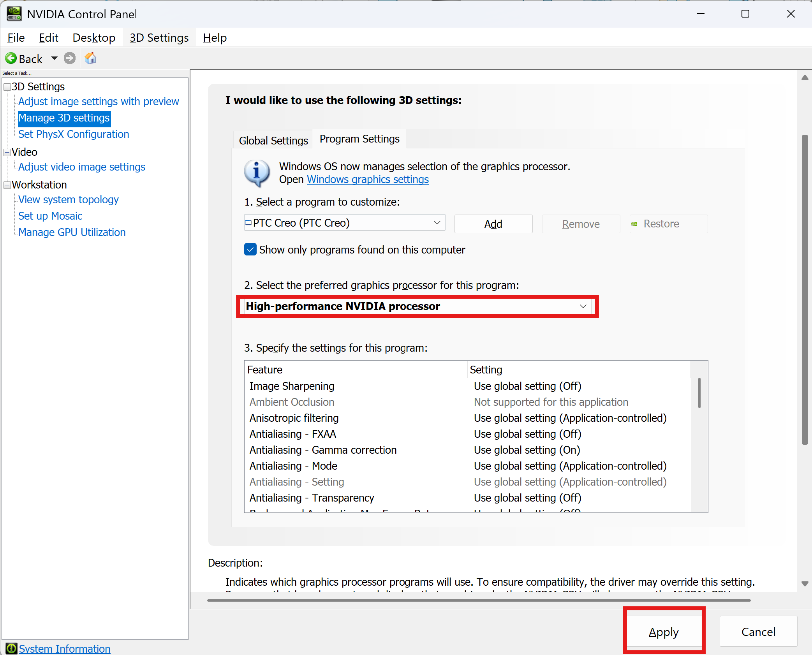Open the Desktop menu
The height and width of the screenshot is (655, 812).
(94, 38)
